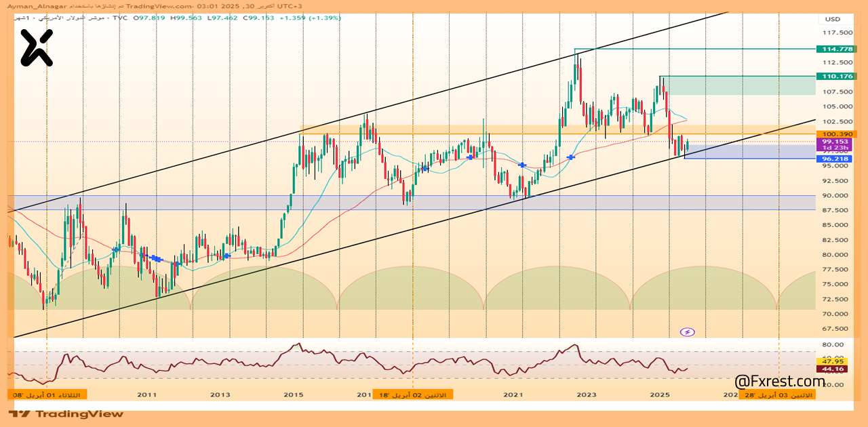Select the orange April '18 date flag on the timeline
868x427 pixels.
413,394
